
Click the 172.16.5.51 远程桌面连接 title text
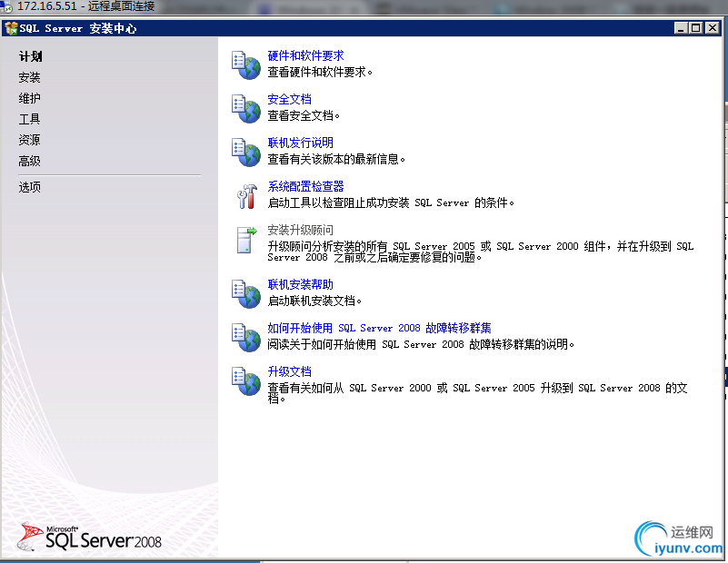(x=86, y=6)
